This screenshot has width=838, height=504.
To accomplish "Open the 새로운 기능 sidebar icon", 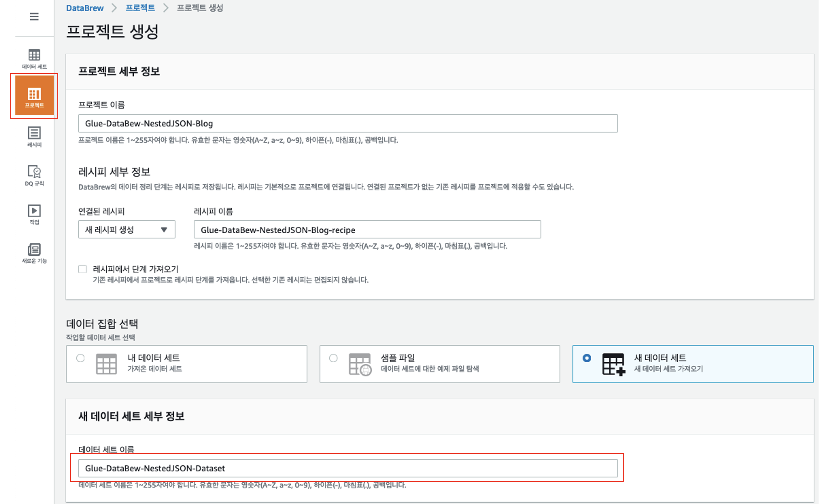I will [x=34, y=253].
